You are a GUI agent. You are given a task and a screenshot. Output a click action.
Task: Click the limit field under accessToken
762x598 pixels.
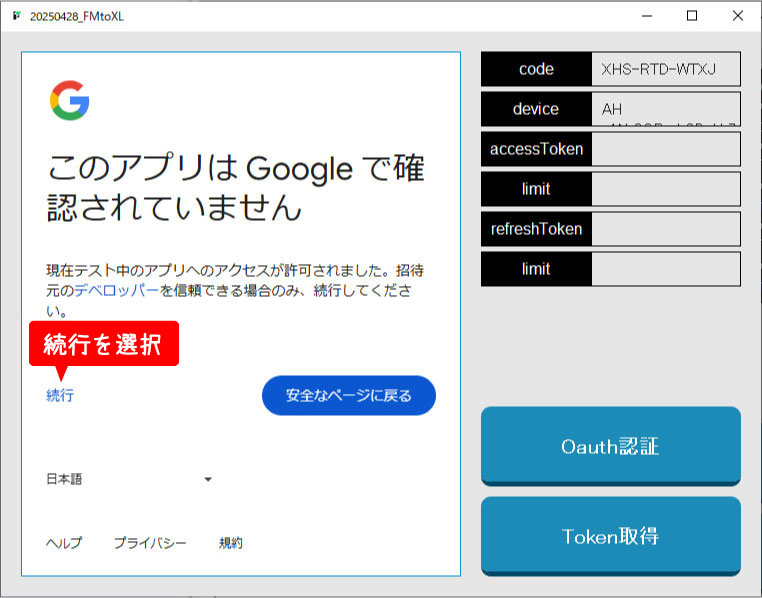(x=666, y=188)
